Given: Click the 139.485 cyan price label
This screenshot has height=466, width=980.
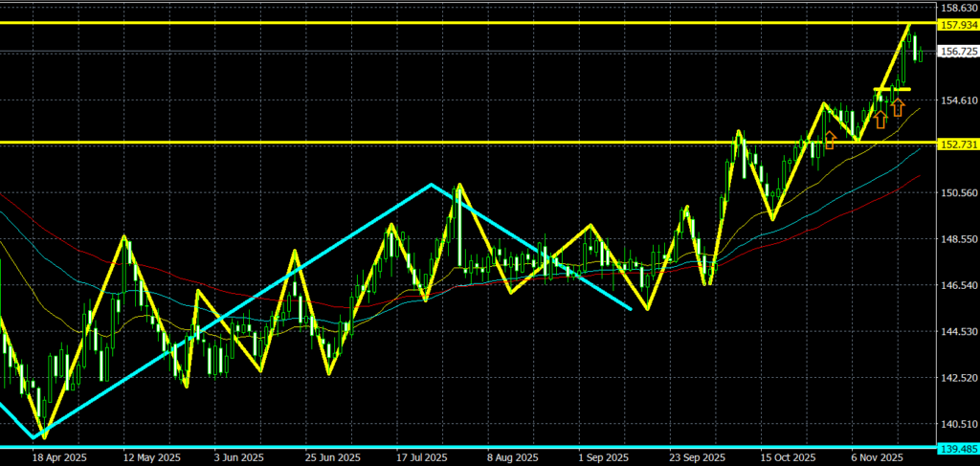Looking at the screenshot, I should (958, 448).
